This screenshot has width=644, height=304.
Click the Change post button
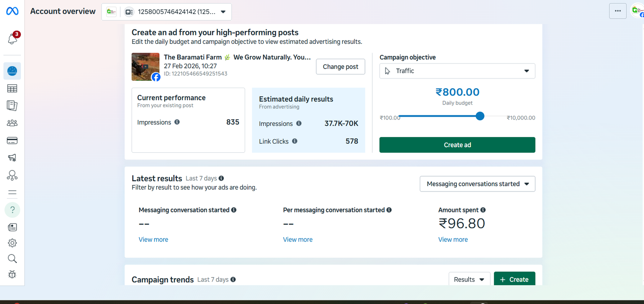(x=340, y=67)
